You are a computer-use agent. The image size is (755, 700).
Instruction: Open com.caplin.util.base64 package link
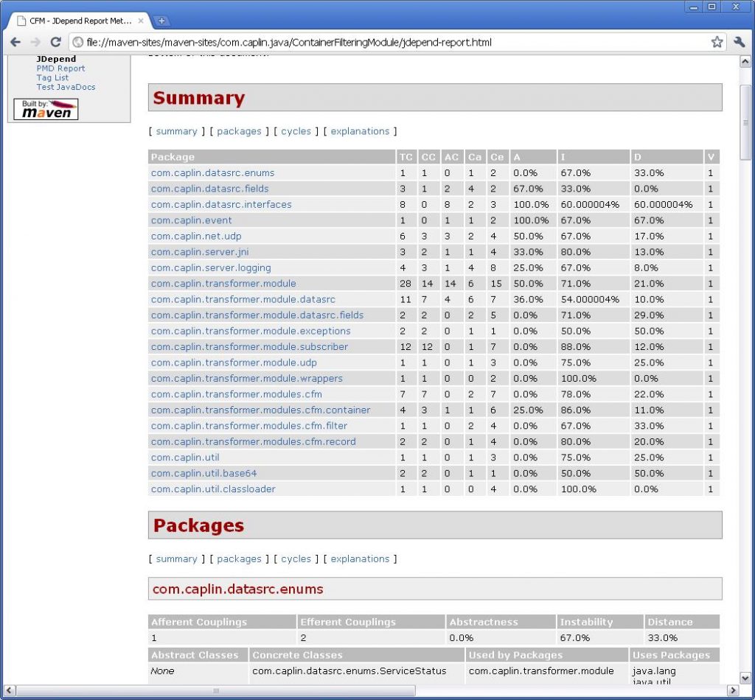(203, 473)
